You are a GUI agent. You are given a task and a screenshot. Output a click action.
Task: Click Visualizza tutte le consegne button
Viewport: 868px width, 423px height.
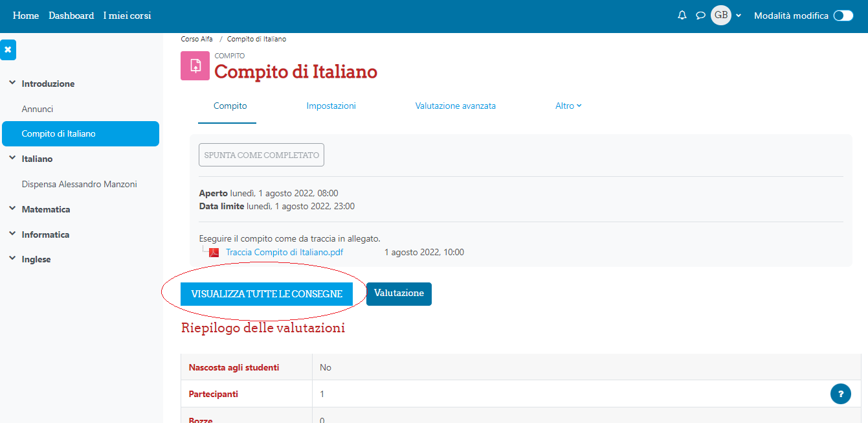pos(267,294)
